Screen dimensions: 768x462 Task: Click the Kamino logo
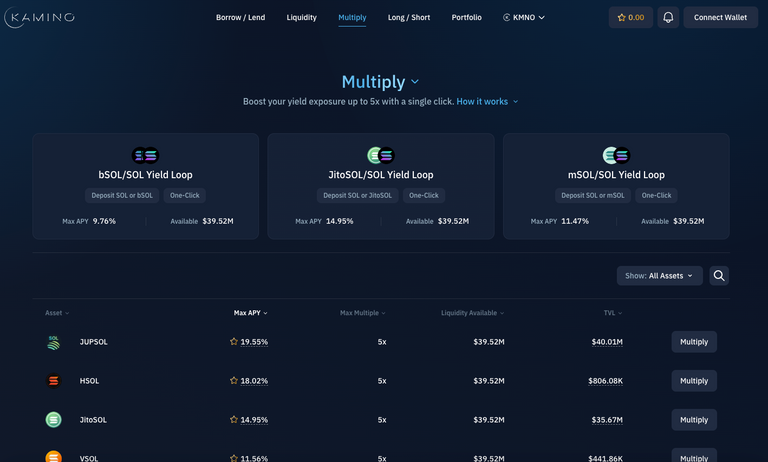coord(39,17)
